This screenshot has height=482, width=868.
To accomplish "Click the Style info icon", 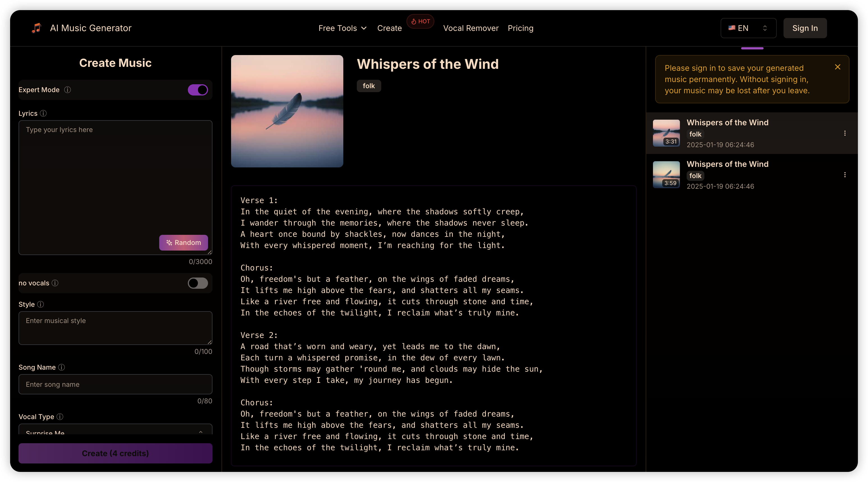I will click(x=40, y=304).
